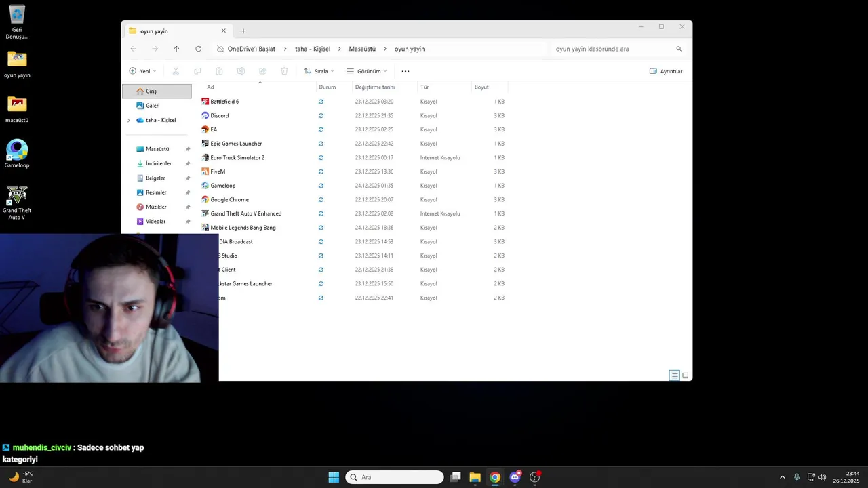The height and width of the screenshot is (488, 868).
Task: Select the oyun yayin window tab
Action: point(176,30)
